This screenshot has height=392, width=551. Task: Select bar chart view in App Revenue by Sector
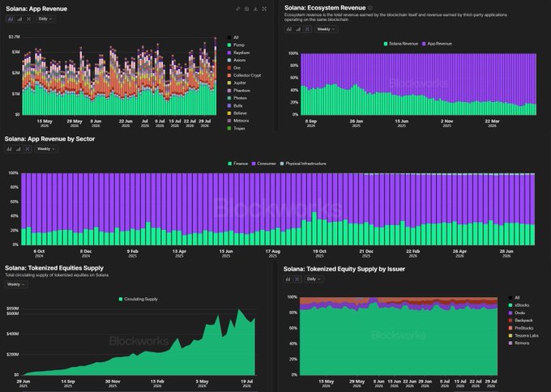tap(9, 149)
